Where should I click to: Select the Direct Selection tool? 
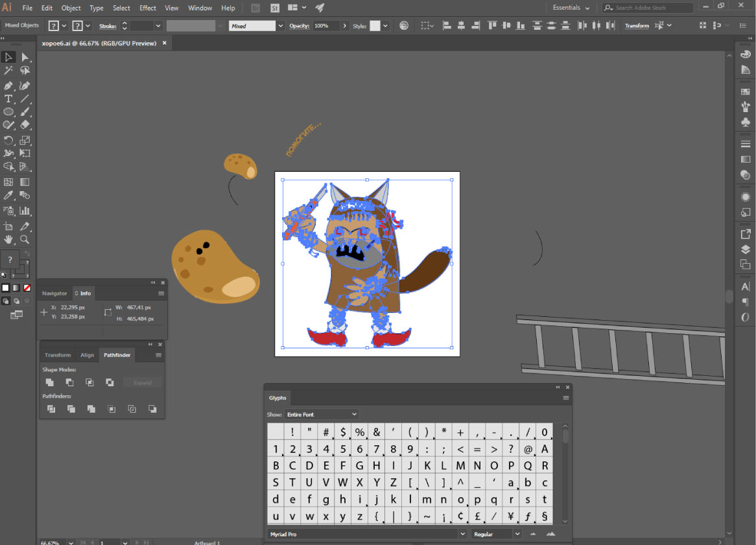25,58
